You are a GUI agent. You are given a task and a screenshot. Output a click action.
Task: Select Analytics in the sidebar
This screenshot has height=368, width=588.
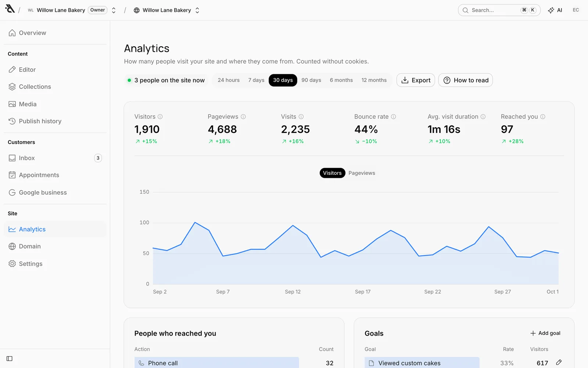coord(55,229)
